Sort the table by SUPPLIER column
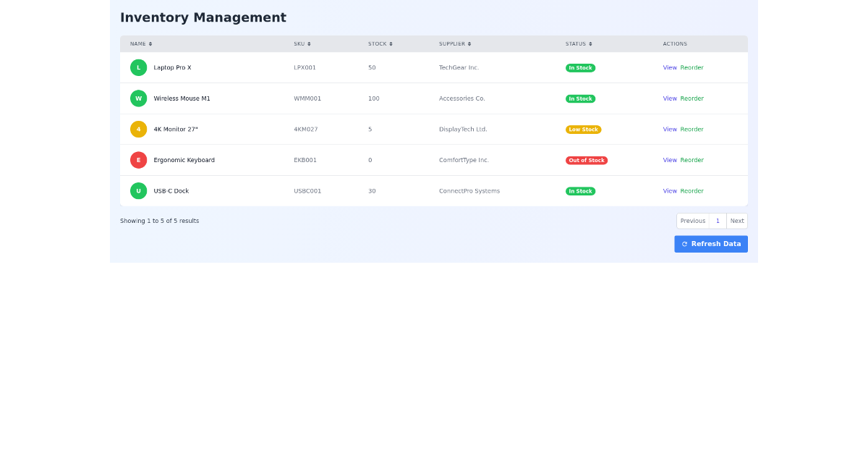The image size is (868, 456). [454, 43]
